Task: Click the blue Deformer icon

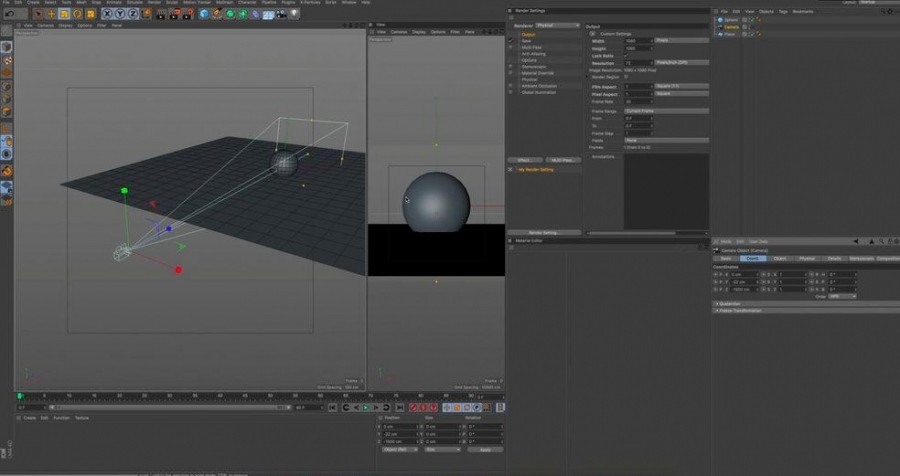Action: click(x=255, y=13)
